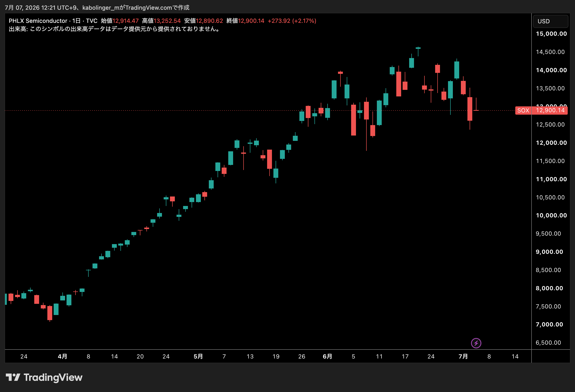Viewport: 575px width, 392px height.
Task: Open the USD currency selector
Action: coord(550,21)
